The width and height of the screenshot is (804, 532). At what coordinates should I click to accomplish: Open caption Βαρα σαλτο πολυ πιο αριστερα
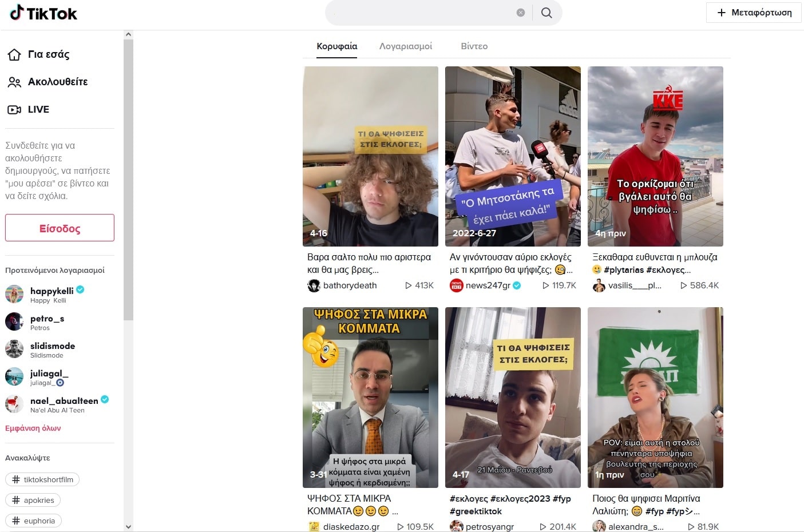[x=369, y=264]
